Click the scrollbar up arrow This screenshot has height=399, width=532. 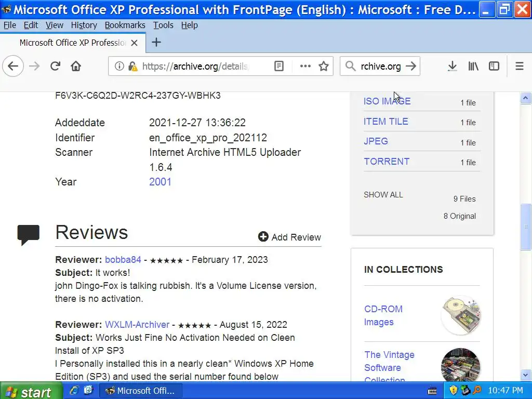(526, 98)
